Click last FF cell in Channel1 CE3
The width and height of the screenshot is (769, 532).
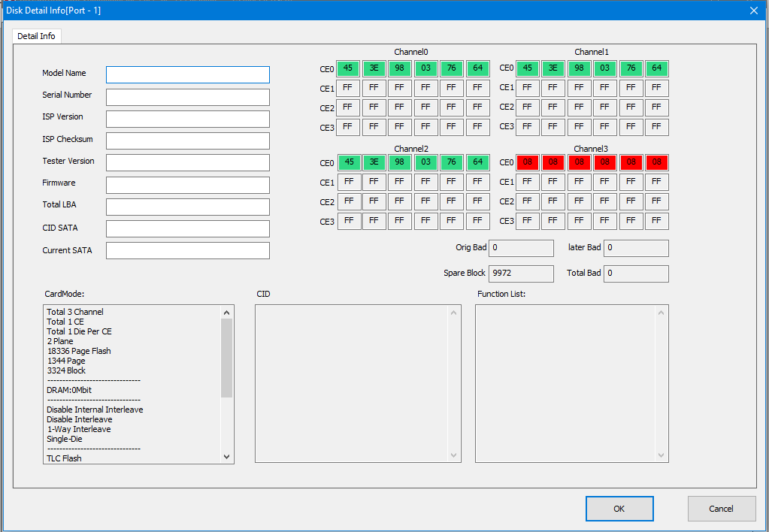(x=657, y=127)
